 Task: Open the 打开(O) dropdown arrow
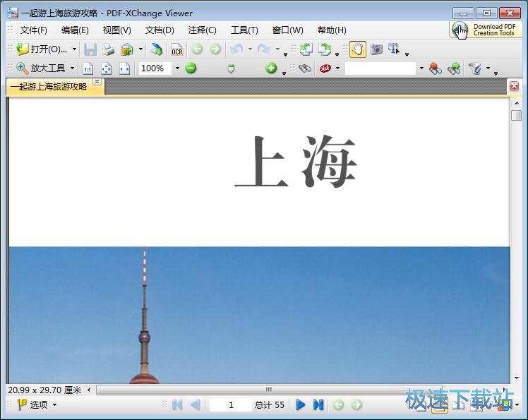[74, 49]
